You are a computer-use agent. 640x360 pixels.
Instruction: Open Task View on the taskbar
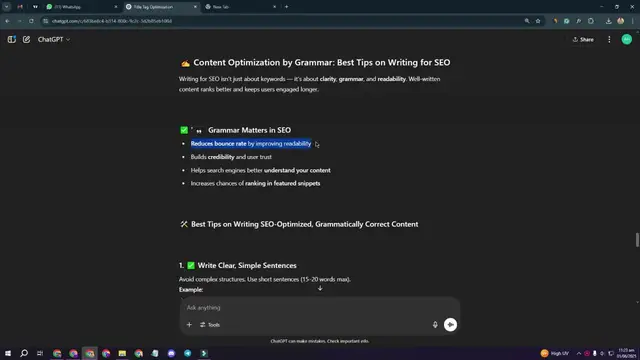pos(40,353)
